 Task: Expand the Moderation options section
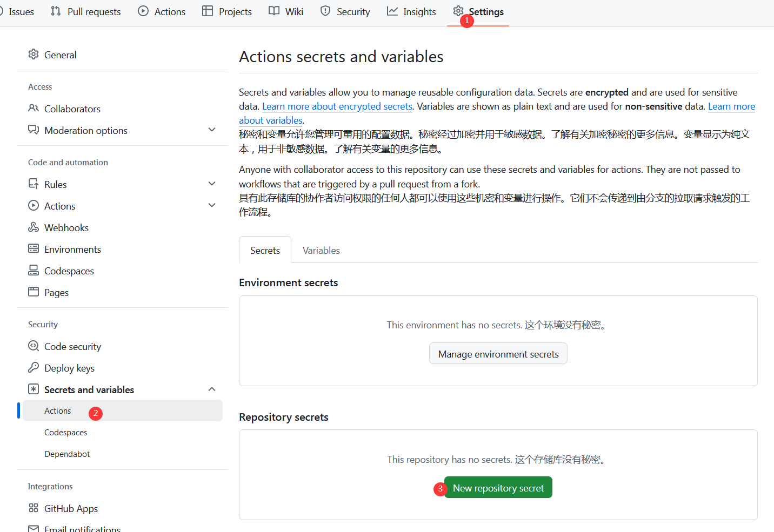pyautogui.click(x=212, y=130)
